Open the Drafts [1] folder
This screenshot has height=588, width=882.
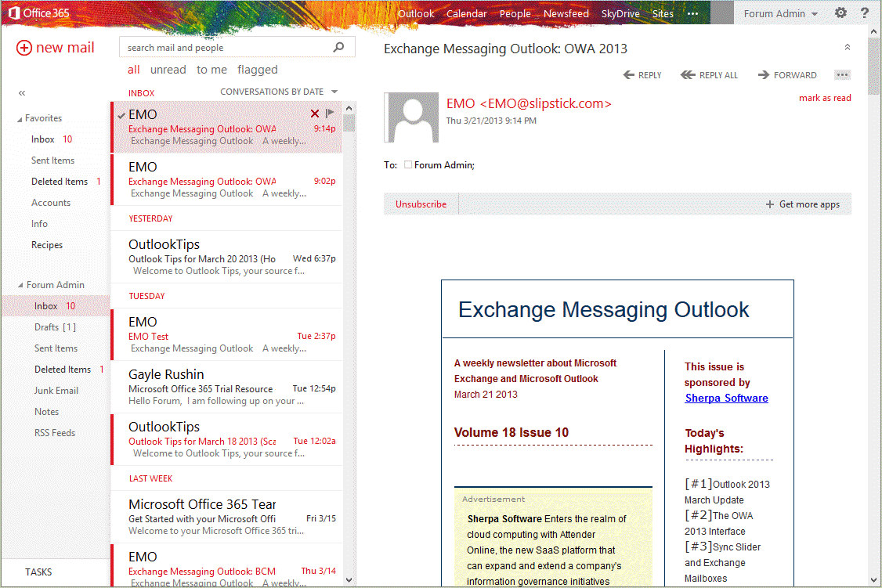tap(55, 327)
